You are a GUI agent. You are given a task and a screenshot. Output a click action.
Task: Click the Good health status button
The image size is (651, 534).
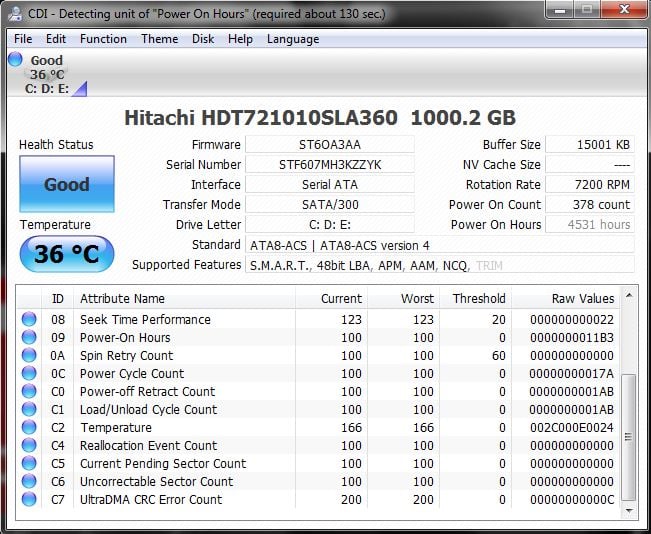coord(67,184)
